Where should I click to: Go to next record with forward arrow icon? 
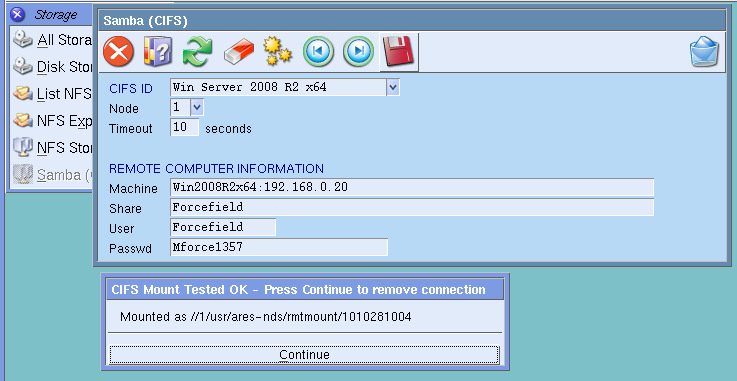(x=358, y=51)
